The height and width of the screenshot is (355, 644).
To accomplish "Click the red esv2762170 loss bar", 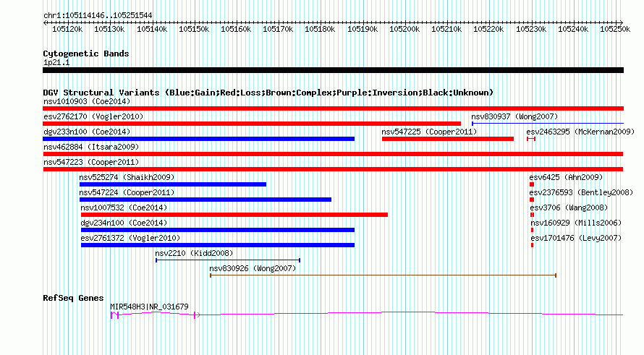I will click(x=252, y=124).
